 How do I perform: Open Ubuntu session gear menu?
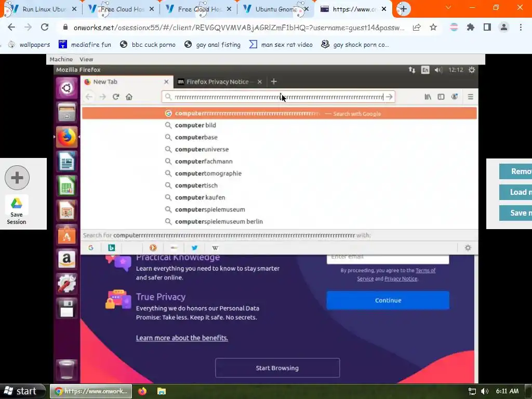point(472,70)
